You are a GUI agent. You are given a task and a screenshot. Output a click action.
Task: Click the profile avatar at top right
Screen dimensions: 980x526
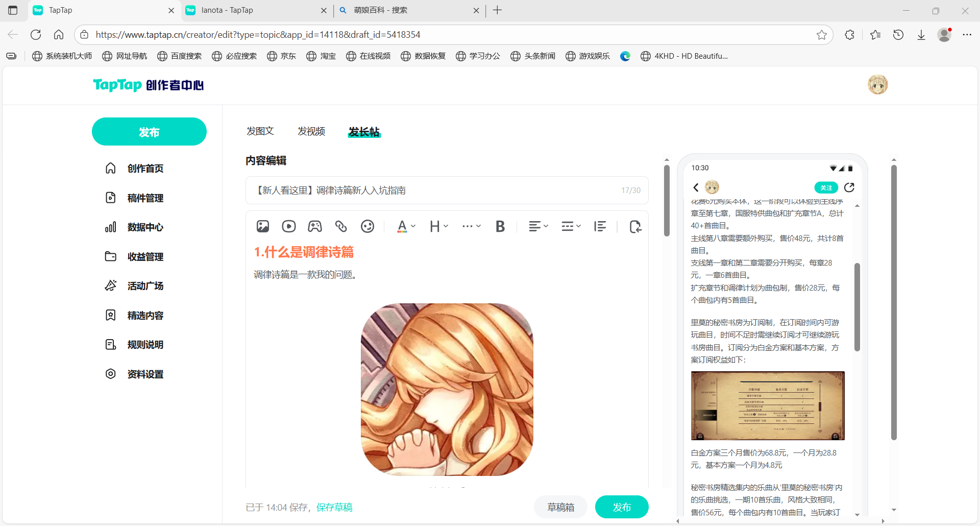coord(878,85)
